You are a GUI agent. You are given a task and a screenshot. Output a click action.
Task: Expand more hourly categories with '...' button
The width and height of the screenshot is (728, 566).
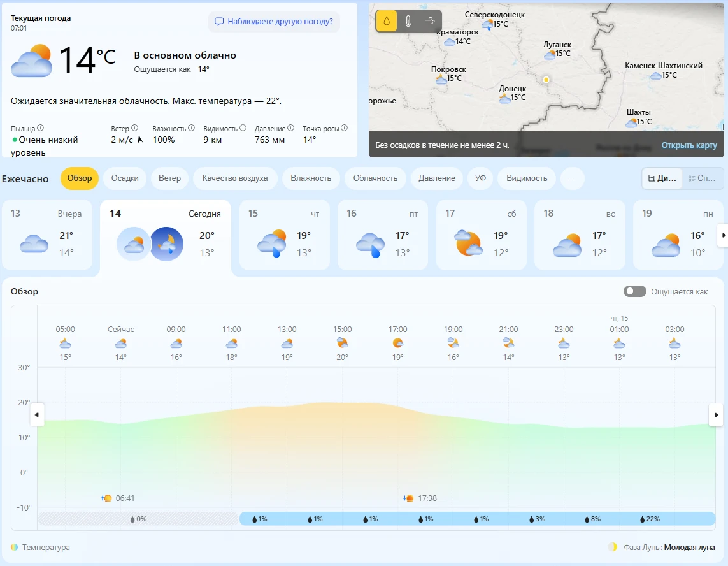[x=573, y=178]
